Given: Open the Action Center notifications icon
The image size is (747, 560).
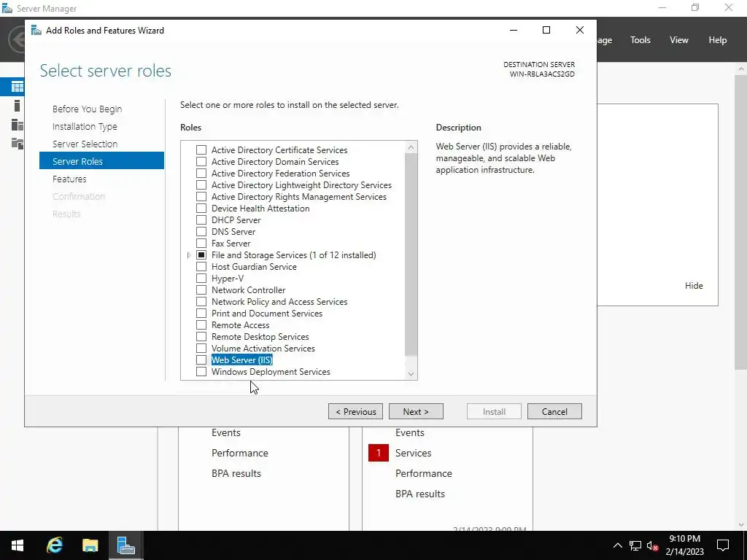Looking at the screenshot, I should pos(723,545).
